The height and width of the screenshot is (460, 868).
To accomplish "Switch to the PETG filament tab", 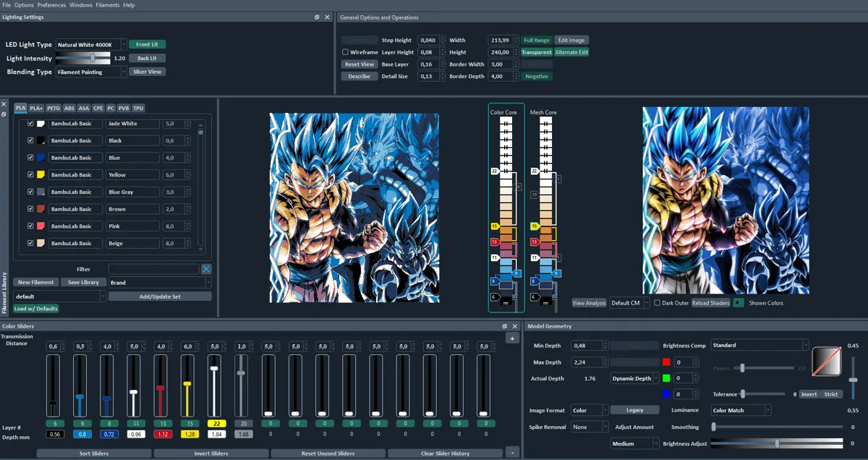I will click(54, 108).
